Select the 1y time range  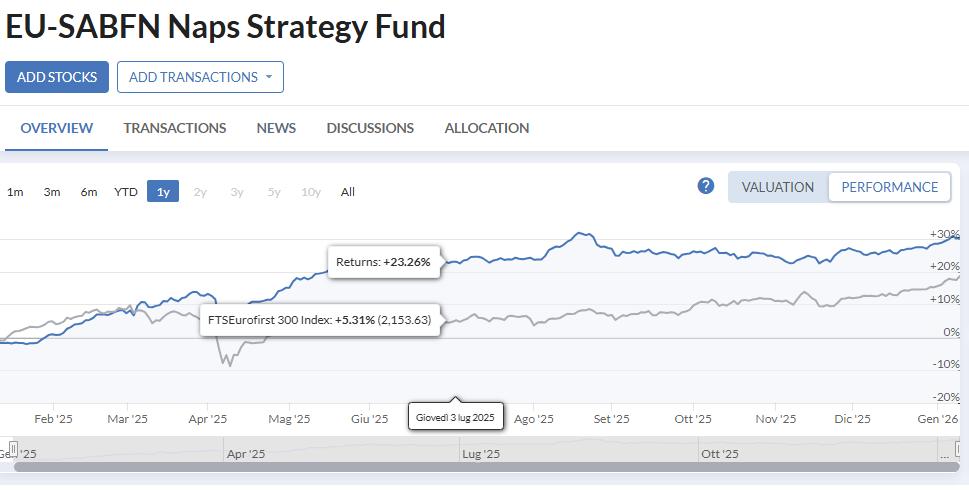pyautogui.click(x=163, y=192)
